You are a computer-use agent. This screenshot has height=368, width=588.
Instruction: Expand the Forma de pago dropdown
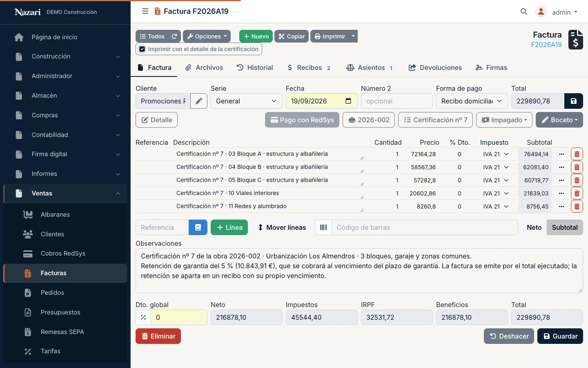(x=472, y=101)
